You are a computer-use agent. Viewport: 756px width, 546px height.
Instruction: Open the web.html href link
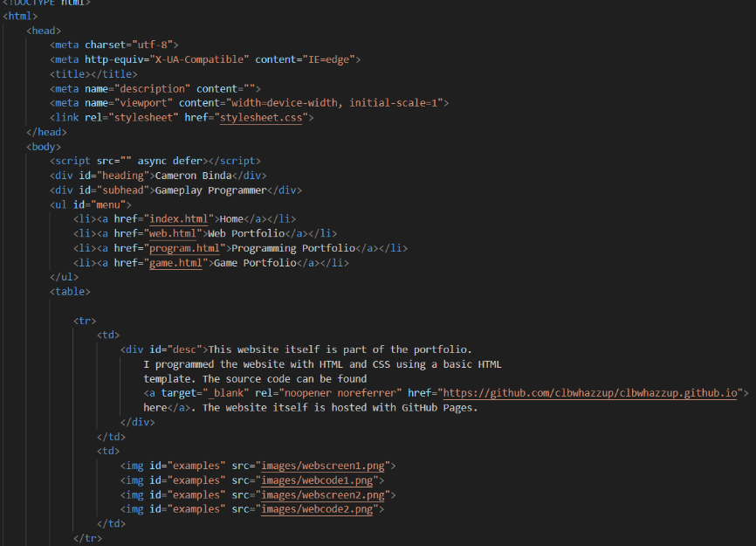pos(171,233)
